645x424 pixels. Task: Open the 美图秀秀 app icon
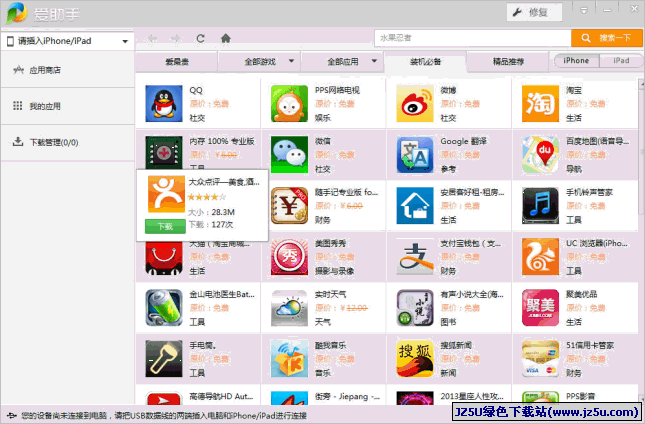(x=289, y=257)
